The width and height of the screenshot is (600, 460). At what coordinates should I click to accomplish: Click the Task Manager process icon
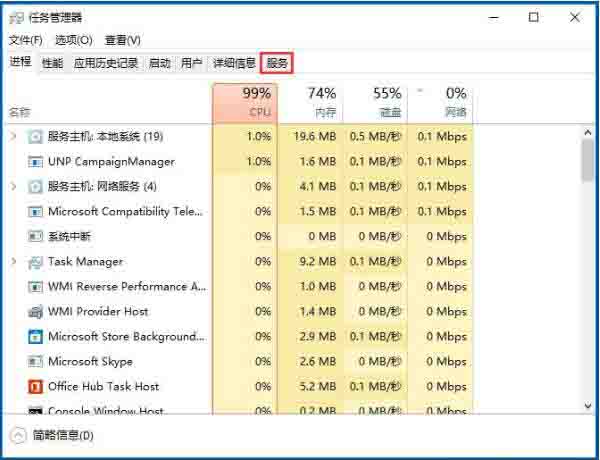pos(36,261)
